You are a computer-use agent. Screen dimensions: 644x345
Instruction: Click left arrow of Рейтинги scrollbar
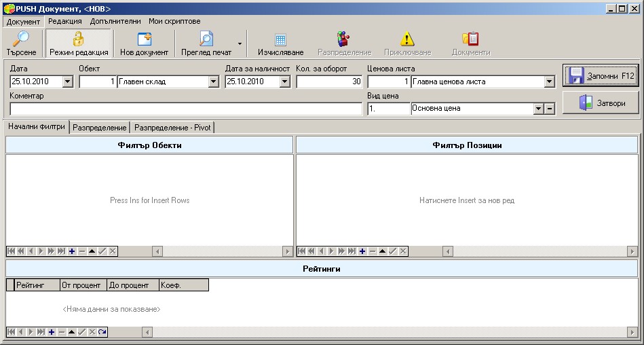tap(147, 332)
